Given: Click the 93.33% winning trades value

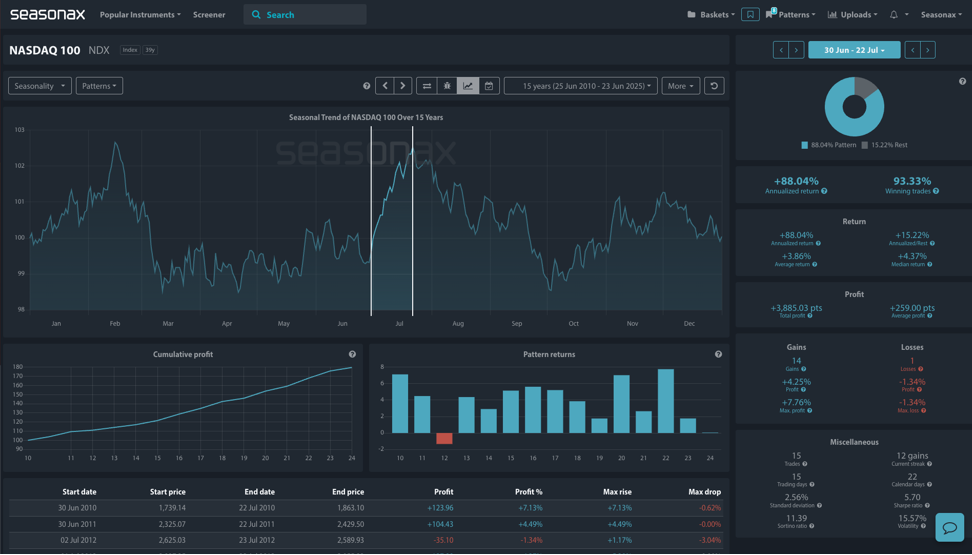Looking at the screenshot, I should point(912,181).
